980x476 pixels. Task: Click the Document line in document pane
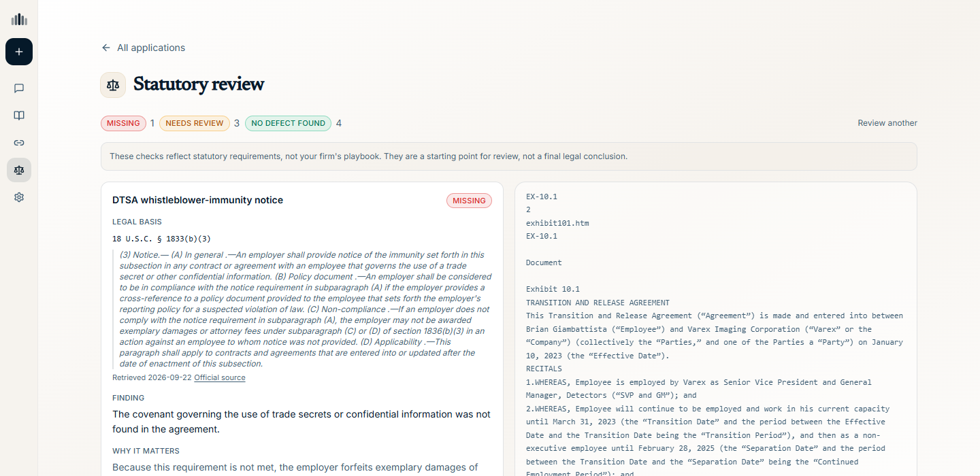click(x=544, y=262)
